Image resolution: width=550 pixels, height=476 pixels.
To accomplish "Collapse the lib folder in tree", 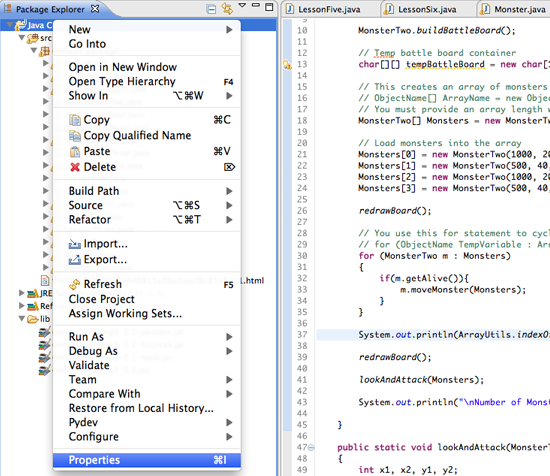I will [22, 319].
